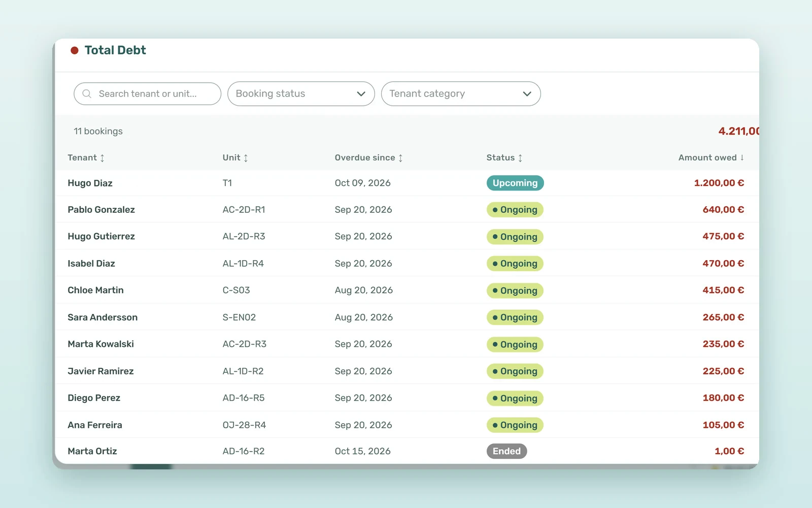The width and height of the screenshot is (812, 508).
Task: Click the 640,00 € amount
Action: [723, 210]
